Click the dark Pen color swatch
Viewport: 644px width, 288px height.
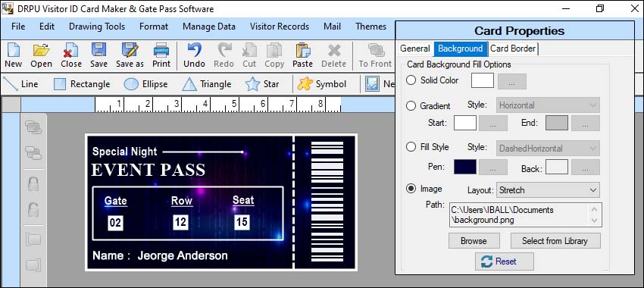pos(465,167)
